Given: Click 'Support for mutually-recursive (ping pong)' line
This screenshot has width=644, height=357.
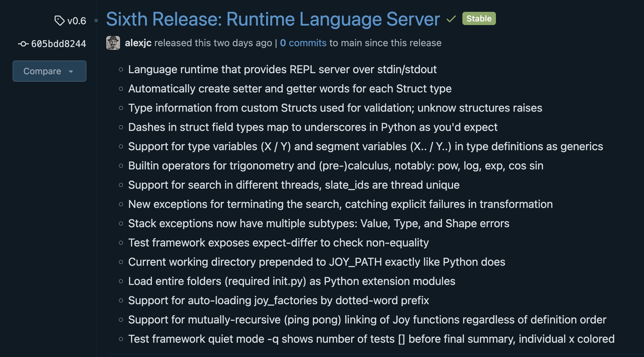Looking at the screenshot, I should [x=367, y=320].
